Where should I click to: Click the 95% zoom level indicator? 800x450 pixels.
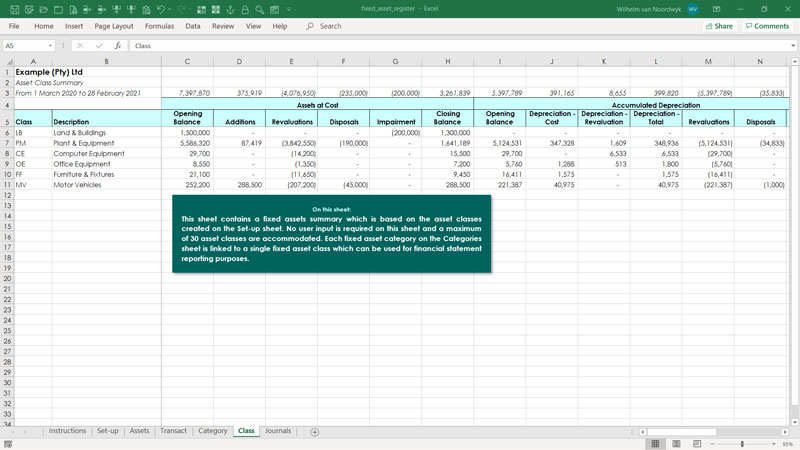tap(788, 444)
